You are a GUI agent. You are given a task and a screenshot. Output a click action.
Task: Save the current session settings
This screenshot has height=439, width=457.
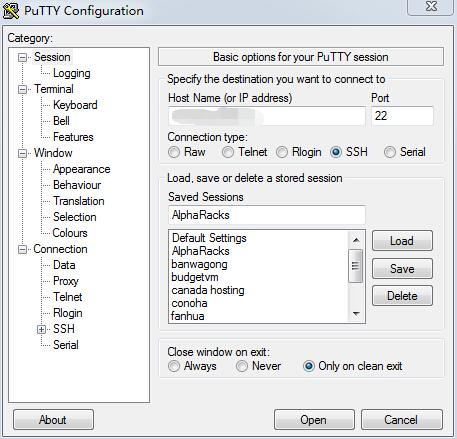[402, 268]
